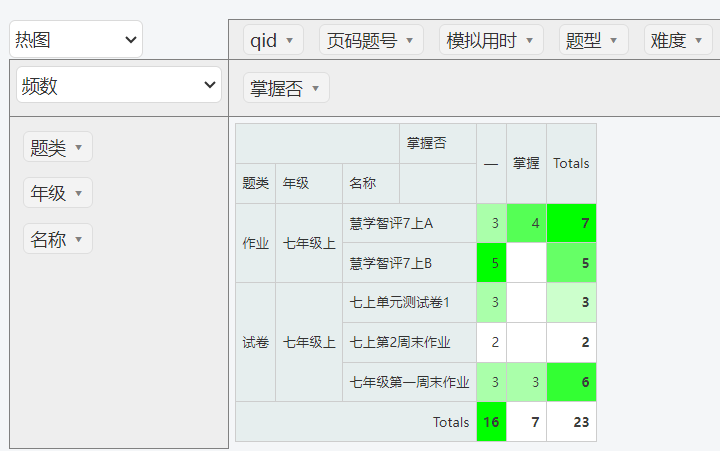Image resolution: width=720 pixels, height=451 pixels.
Task: Click the 难度 attribute filter arrow
Action: tap(698, 41)
